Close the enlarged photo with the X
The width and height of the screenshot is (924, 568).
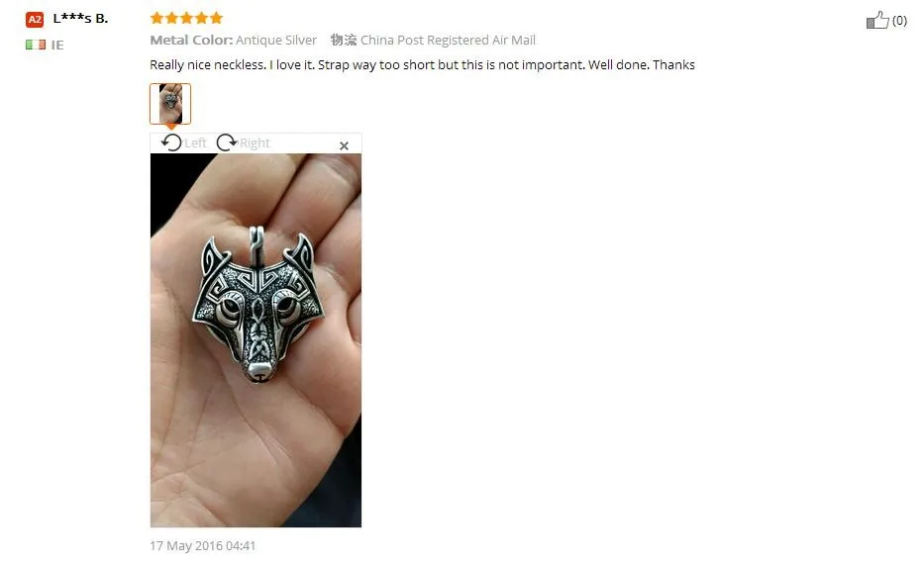[x=344, y=145]
